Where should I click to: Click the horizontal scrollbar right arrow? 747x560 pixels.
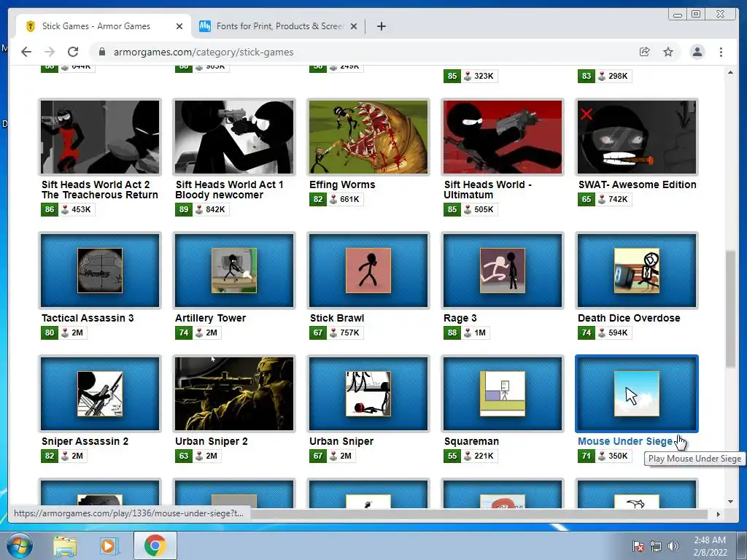(x=718, y=514)
